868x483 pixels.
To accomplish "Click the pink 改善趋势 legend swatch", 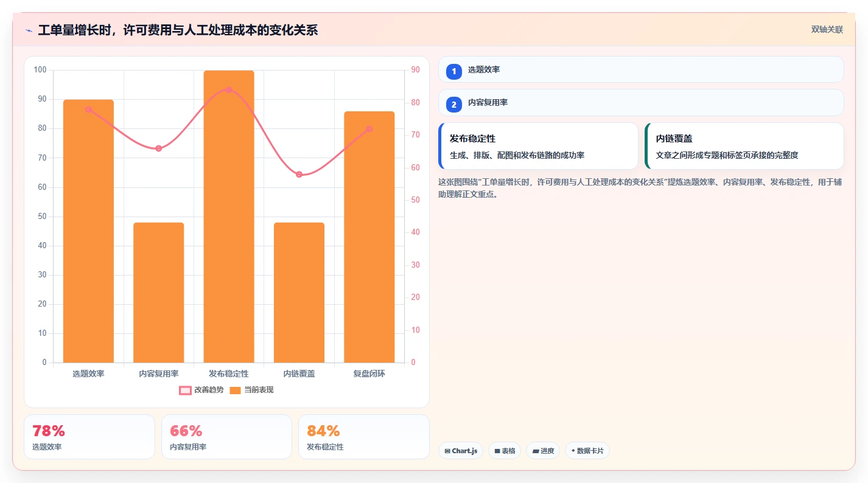I will [x=185, y=390].
